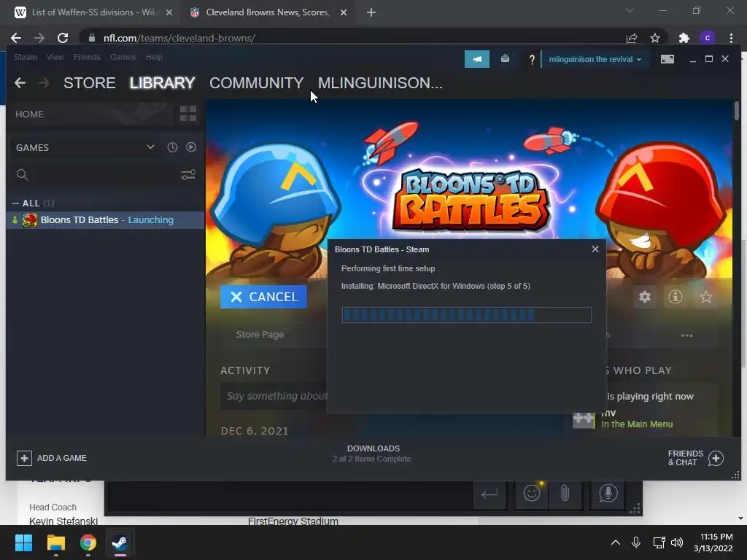747x560 pixels.
Task: Open the Games menu in Steam
Action: pyautogui.click(x=123, y=57)
